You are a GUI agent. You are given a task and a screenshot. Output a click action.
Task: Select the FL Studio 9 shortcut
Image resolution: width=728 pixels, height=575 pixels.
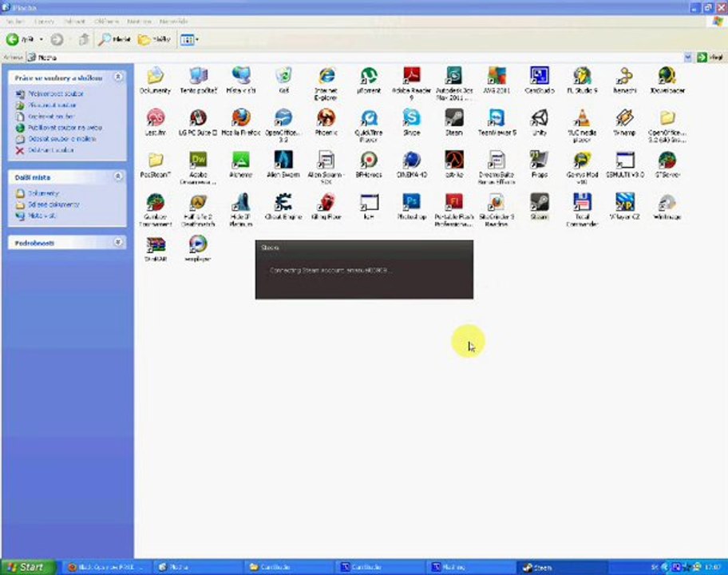coord(582,81)
